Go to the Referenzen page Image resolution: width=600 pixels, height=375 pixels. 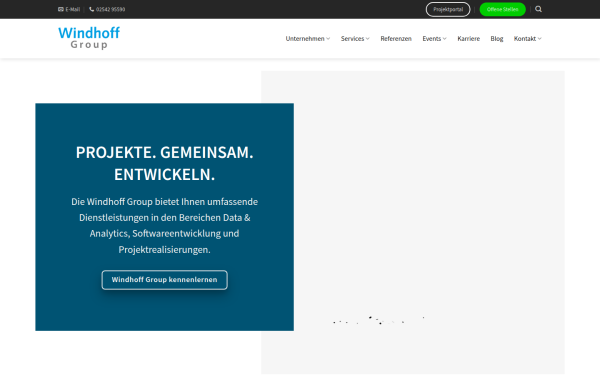396,39
